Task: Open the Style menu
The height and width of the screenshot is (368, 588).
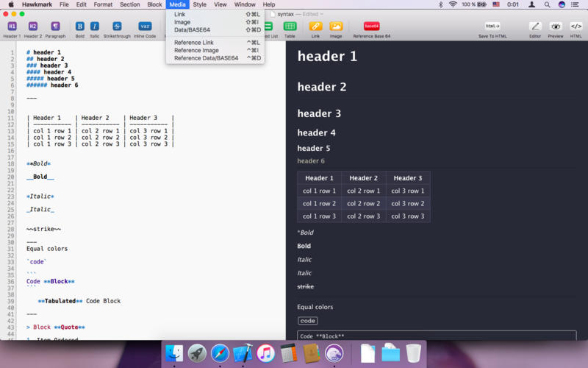Action: [199, 4]
